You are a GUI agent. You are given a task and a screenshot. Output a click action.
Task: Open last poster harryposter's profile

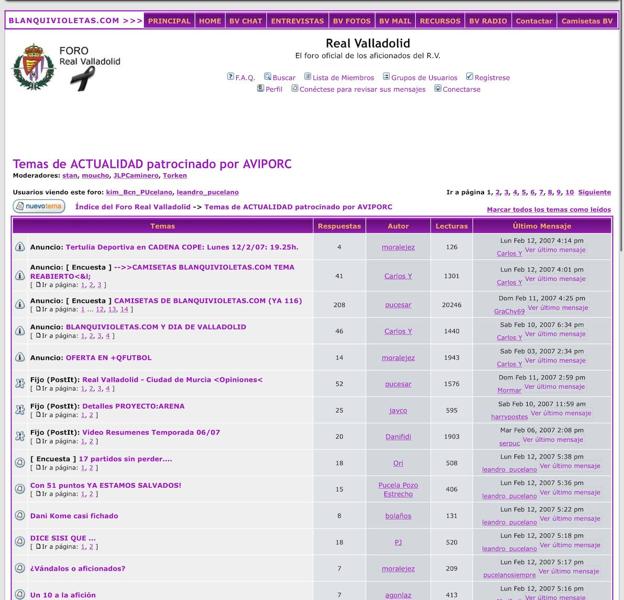tap(509, 417)
